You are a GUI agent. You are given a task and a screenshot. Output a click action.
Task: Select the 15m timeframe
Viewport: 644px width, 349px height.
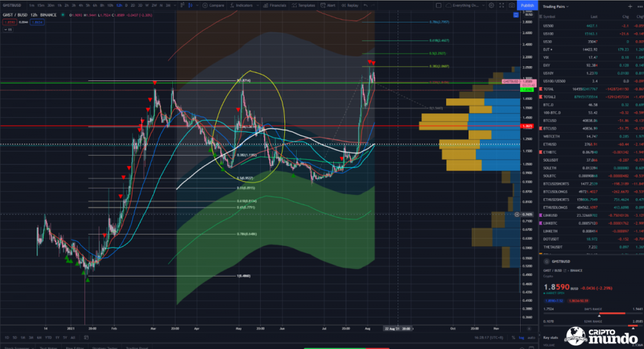41,5
